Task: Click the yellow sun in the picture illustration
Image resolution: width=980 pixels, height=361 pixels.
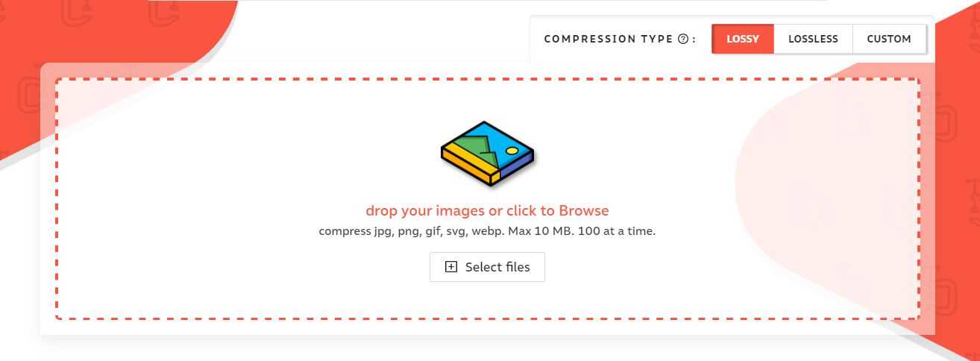Action: tap(512, 151)
